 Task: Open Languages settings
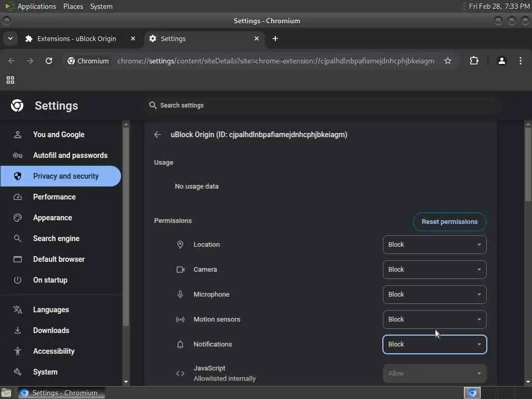click(x=60, y=310)
